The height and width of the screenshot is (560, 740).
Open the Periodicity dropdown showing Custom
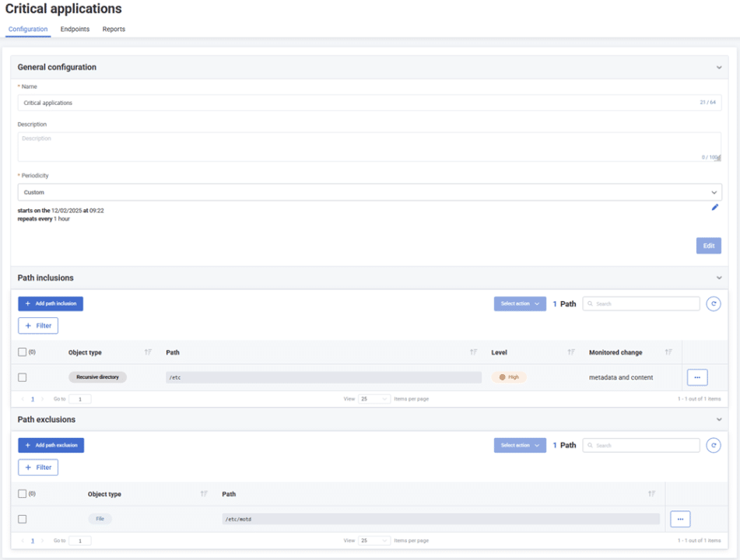[x=369, y=192]
